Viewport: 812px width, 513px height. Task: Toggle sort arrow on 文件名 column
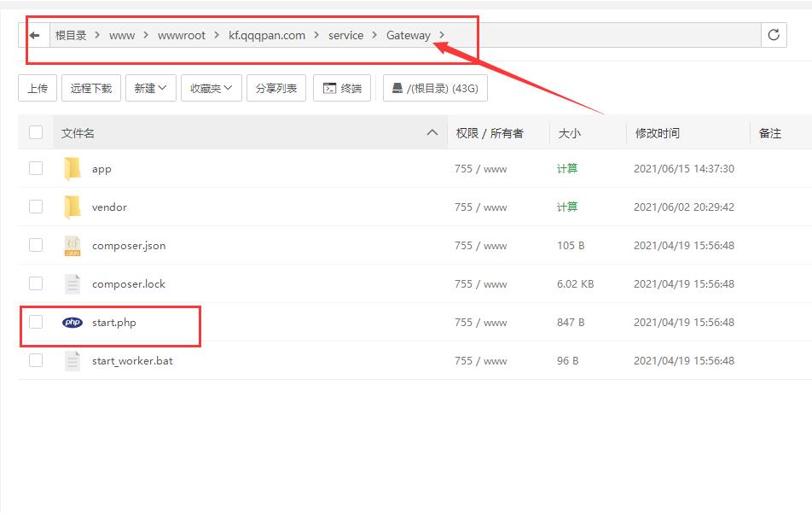pyautogui.click(x=432, y=132)
